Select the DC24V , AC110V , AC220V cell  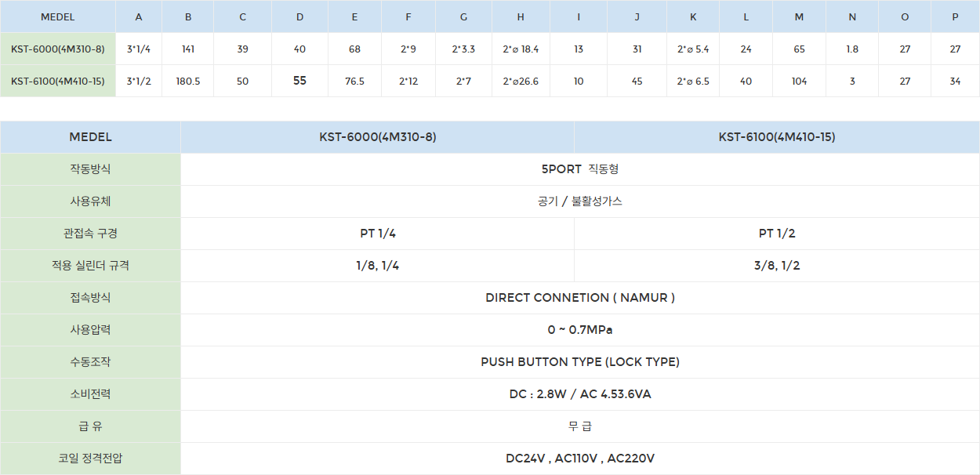[579, 459]
